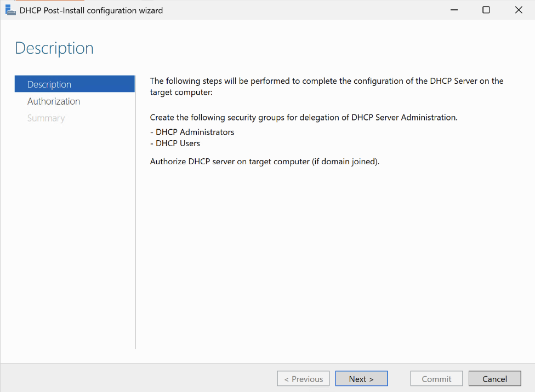535x392 pixels.
Task: Click the 'Create the following security groups' line
Action: coord(303,117)
